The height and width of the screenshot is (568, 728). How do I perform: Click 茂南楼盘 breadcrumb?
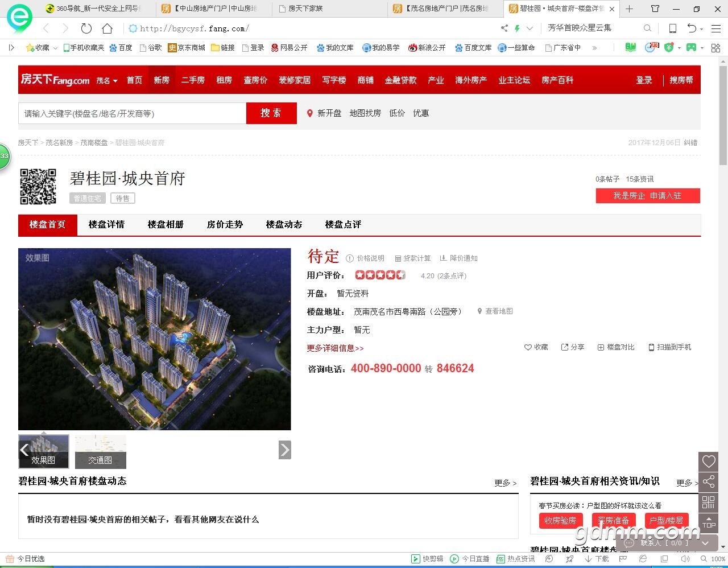click(x=94, y=143)
